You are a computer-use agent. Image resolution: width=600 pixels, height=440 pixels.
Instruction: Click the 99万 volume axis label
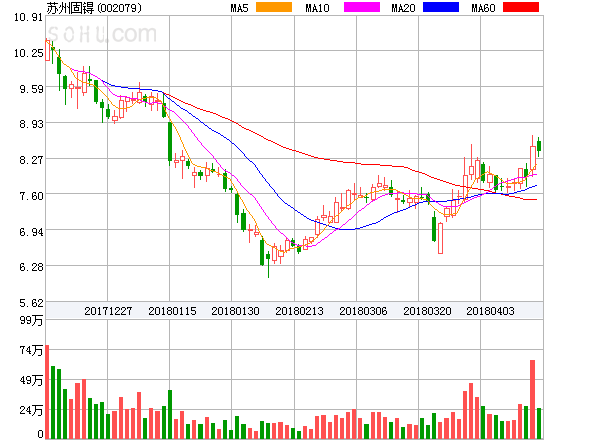[31, 320]
